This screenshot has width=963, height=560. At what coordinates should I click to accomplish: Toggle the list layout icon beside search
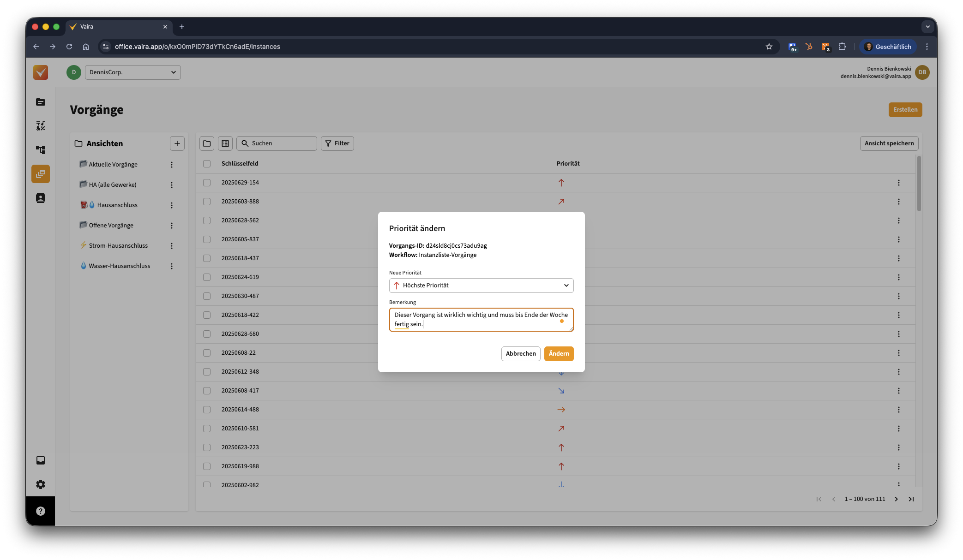225,143
